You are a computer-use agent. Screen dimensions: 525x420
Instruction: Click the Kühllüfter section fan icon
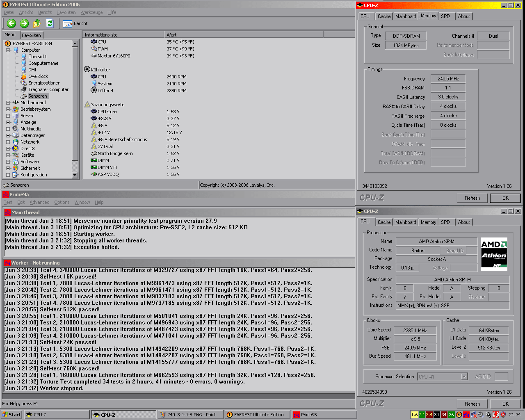tap(87, 70)
